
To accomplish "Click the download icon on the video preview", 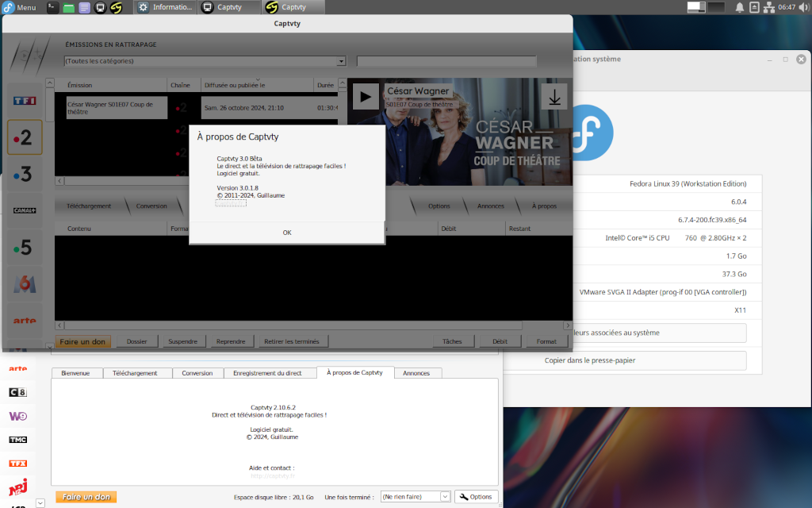I will pos(554,96).
